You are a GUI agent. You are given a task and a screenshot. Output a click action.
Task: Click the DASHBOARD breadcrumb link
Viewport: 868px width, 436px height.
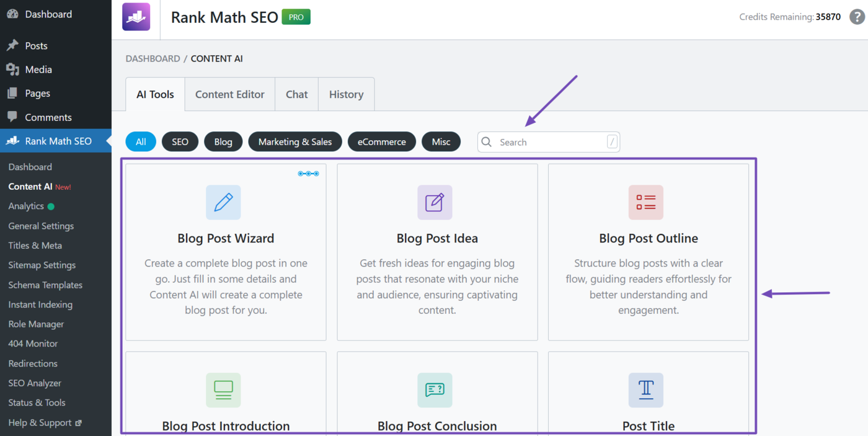153,58
